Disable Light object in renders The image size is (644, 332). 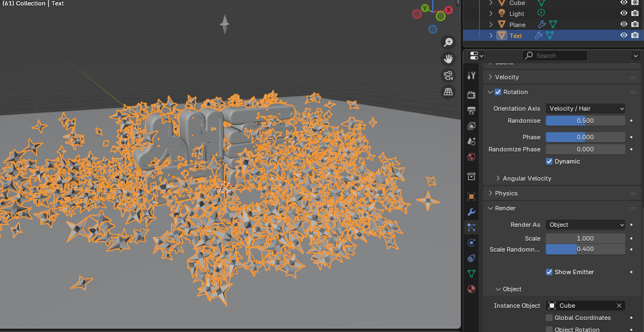tap(635, 14)
